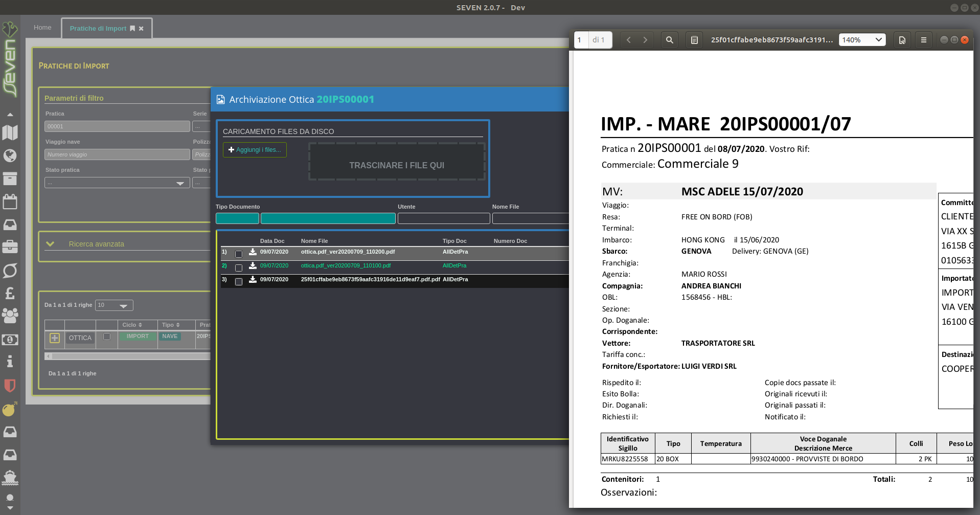Screen dimensions: 980x515
Task: Download the ottica.pdf_ver20200709_110200.pdf file
Action: [253, 252]
